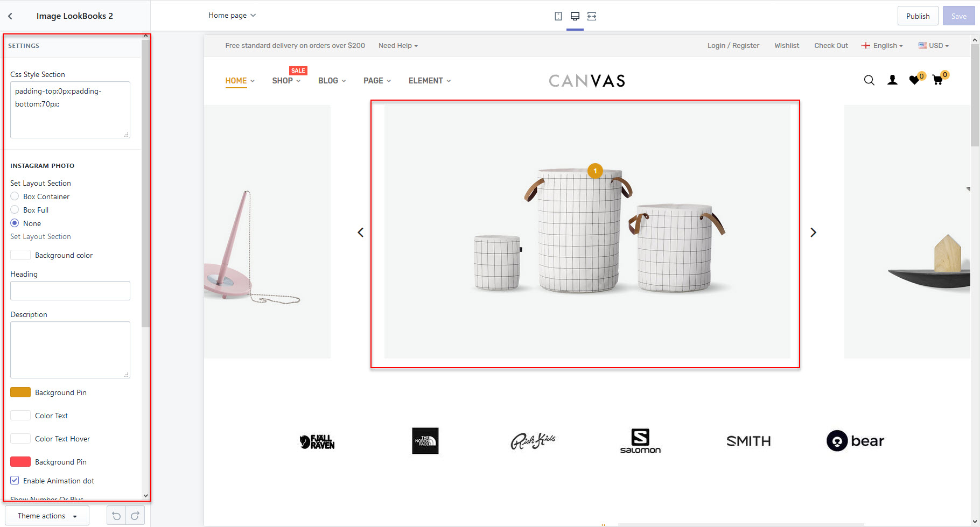Click the Description text area
Viewport: 980px width, 527px height.
[x=70, y=350]
